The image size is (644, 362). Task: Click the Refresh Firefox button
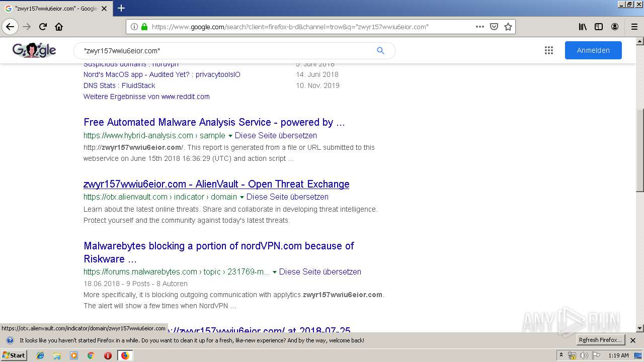click(601, 340)
